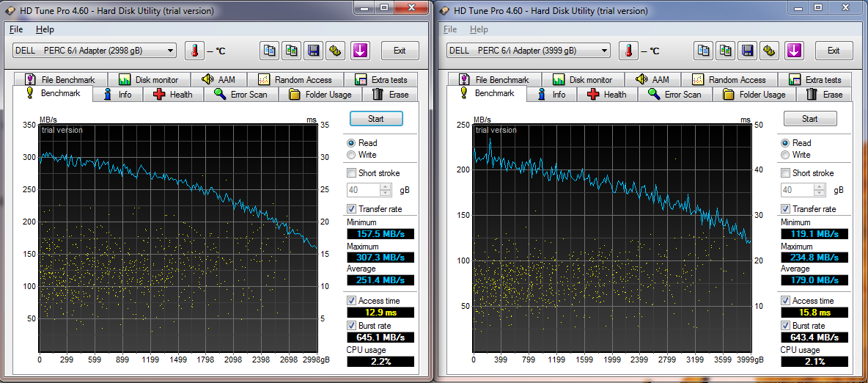Image resolution: width=868 pixels, height=383 pixels.
Task: Open the File Benchmark tab in right window
Action: (494, 80)
